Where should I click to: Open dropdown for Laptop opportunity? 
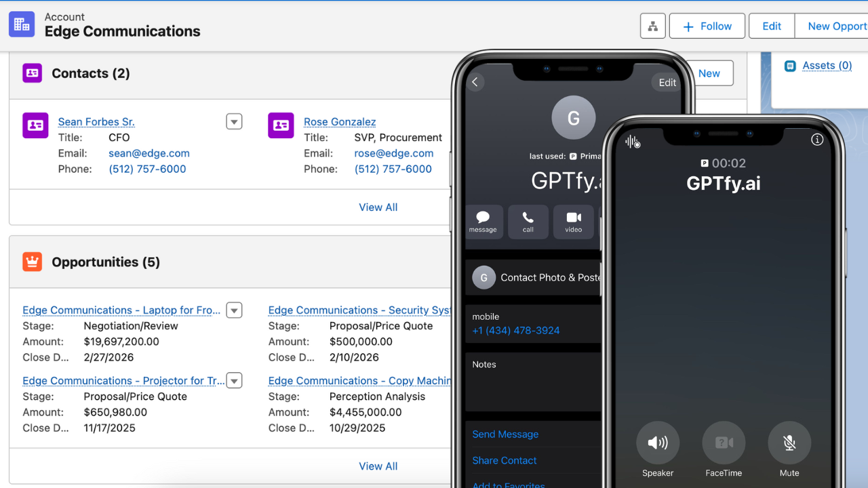point(234,310)
